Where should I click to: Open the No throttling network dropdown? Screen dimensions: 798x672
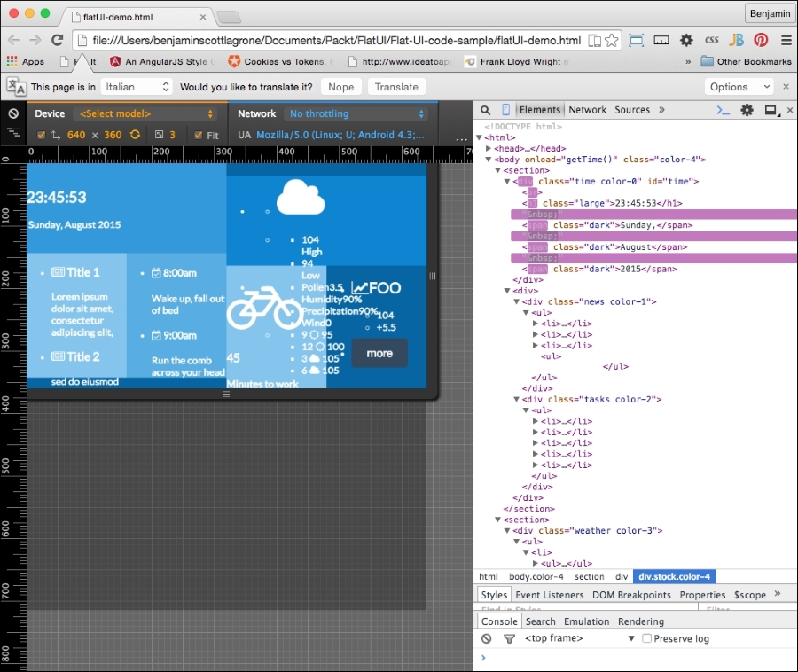click(x=355, y=113)
